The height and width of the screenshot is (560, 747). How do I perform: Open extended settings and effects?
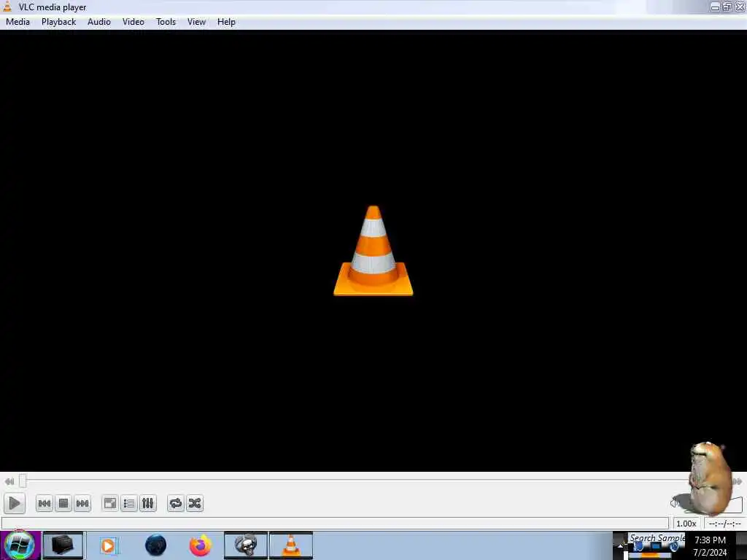tap(147, 503)
